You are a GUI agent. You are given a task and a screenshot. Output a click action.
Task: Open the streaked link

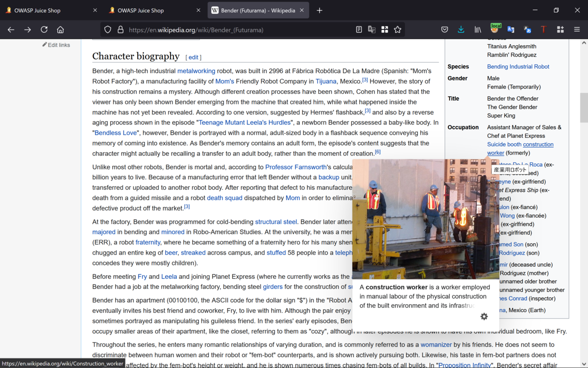[x=193, y=253]
